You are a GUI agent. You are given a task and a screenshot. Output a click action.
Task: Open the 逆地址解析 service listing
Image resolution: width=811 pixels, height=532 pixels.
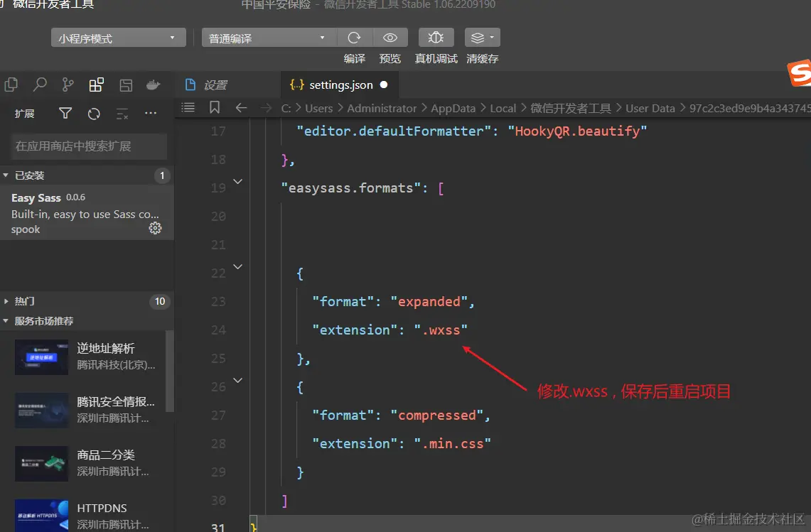[x=105, y=349]
